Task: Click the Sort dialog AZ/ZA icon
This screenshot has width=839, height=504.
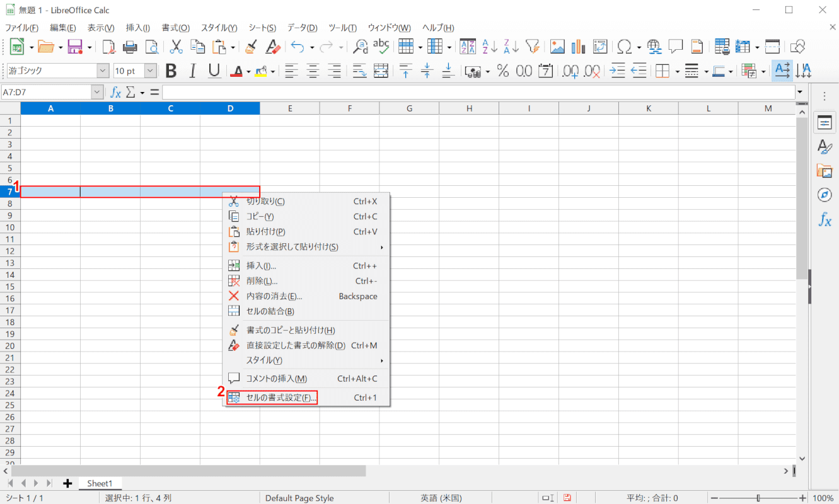Action: (468, 46)
